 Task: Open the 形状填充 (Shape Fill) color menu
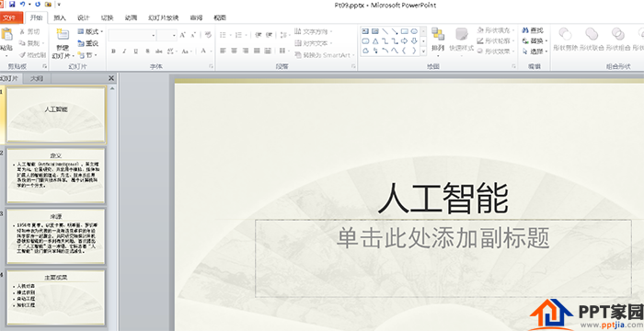pos(496,30)
